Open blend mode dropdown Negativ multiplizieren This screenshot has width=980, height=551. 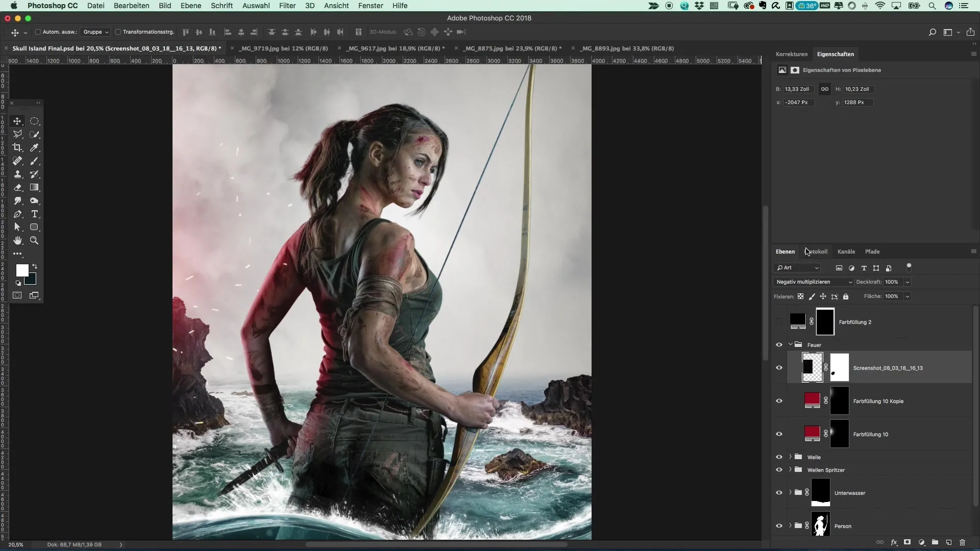point(814,282)
